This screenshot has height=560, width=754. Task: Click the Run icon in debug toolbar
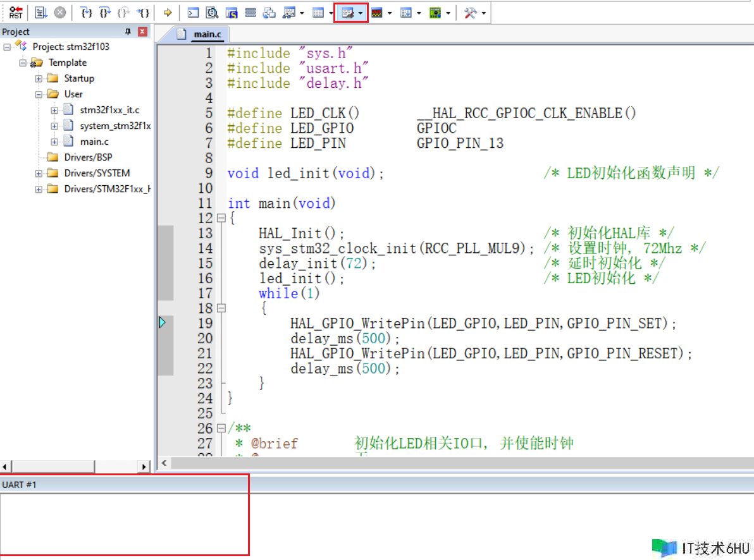(x=41, y=13)
